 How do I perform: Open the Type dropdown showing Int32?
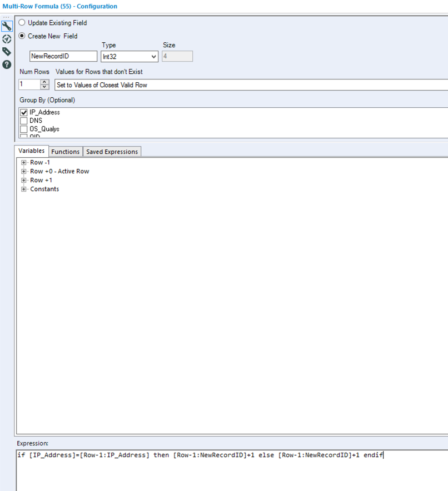point(130,57)
